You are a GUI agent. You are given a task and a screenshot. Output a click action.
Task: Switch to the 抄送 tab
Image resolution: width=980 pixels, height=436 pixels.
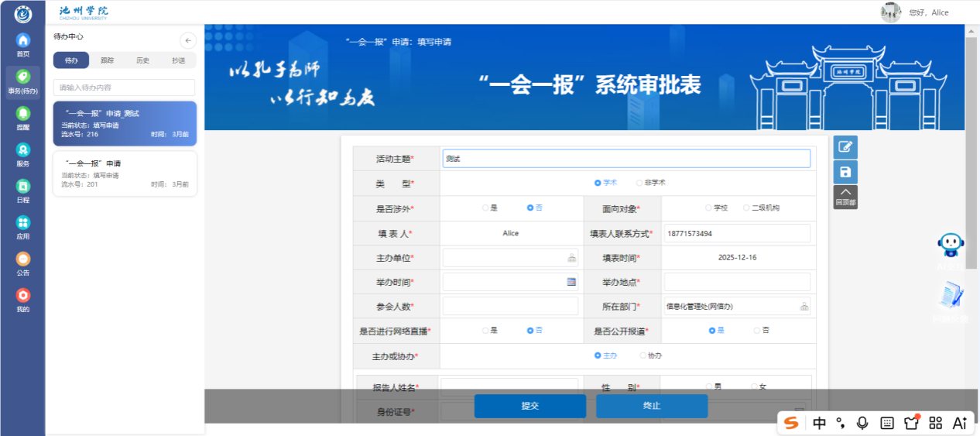click(178, 60)
